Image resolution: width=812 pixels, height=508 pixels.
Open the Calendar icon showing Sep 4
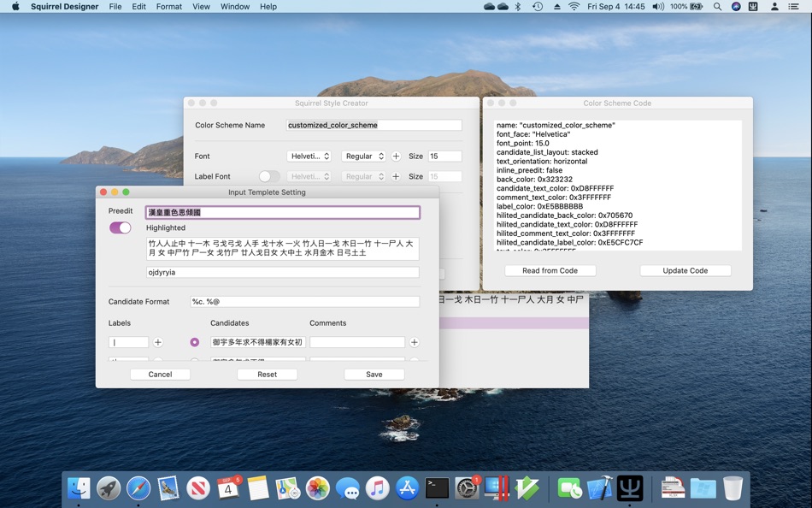point(228,487)
